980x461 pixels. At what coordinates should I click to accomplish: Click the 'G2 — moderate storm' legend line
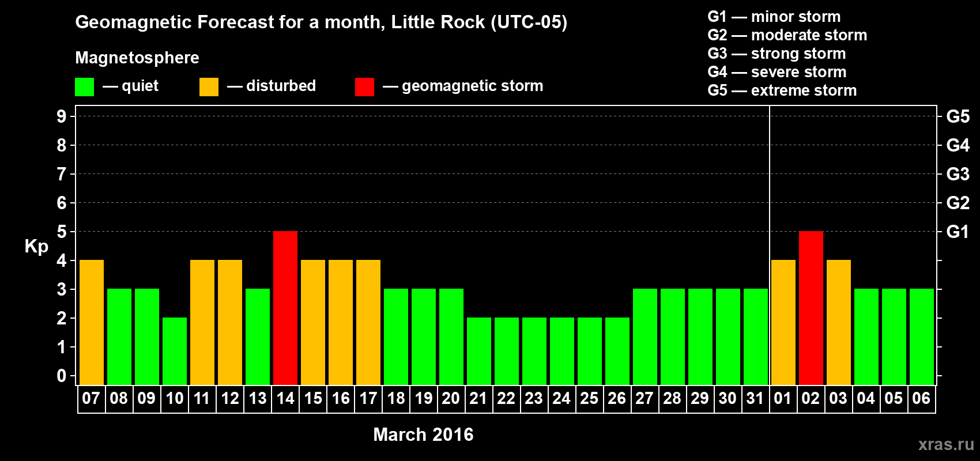pos(787,35)
